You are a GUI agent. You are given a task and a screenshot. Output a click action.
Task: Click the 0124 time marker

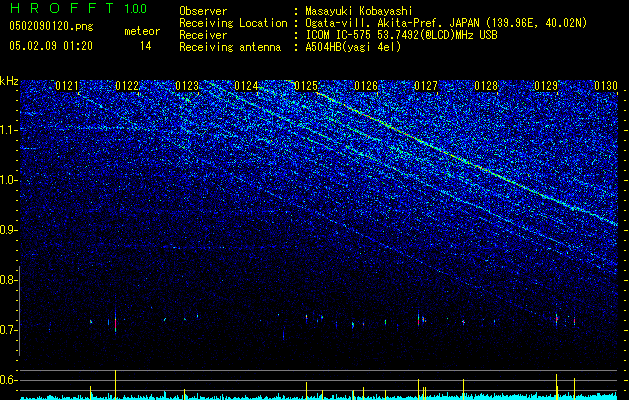point(246,86)
